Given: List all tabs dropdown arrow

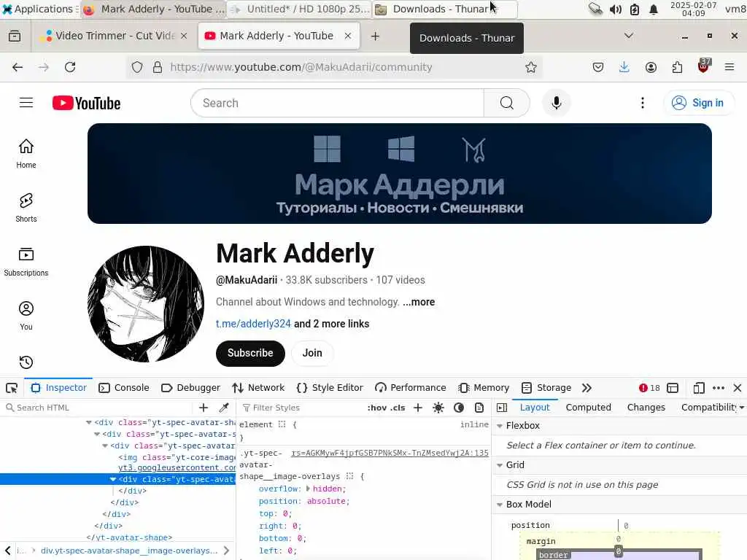Looking at the screenshot, I should (x=629, y=36).
